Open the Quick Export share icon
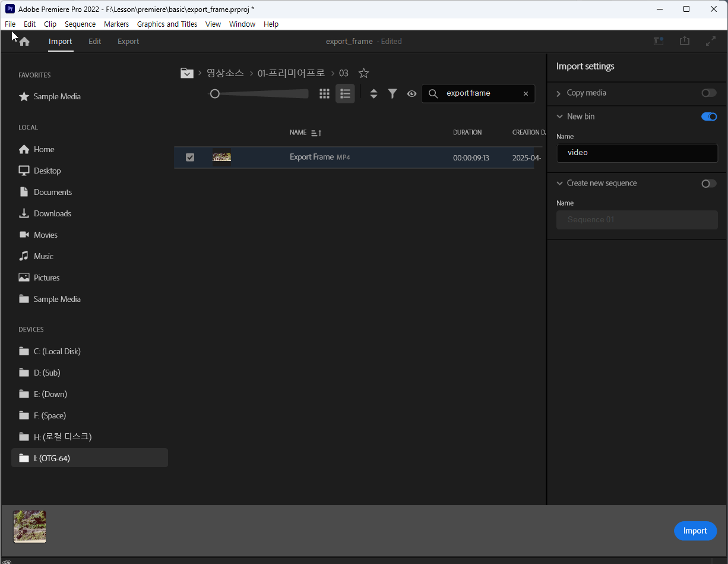 tap(685, 42)
